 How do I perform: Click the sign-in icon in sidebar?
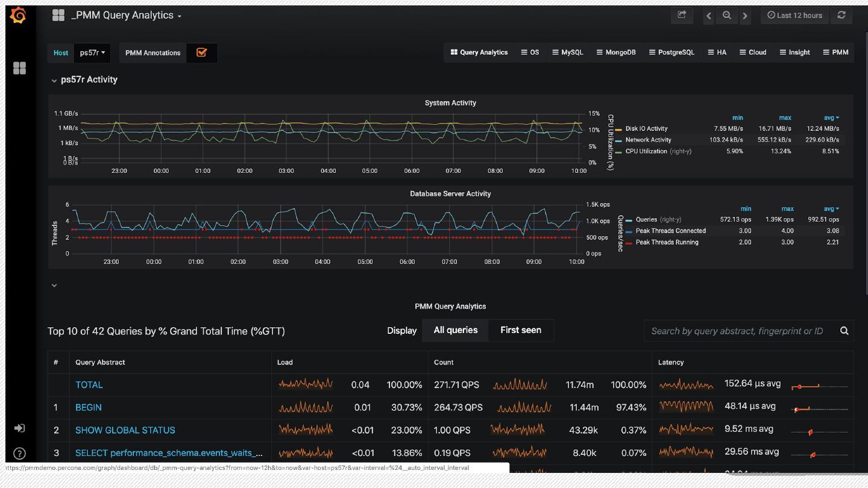click(x=19, y=428)
